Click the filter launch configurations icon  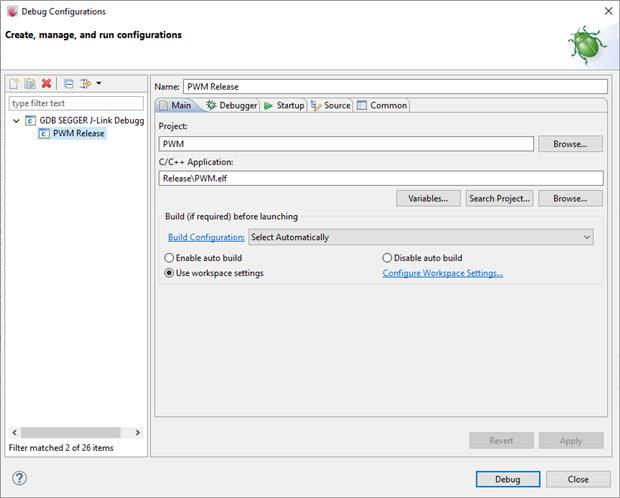pyautogui.click(x=85, y=83)
